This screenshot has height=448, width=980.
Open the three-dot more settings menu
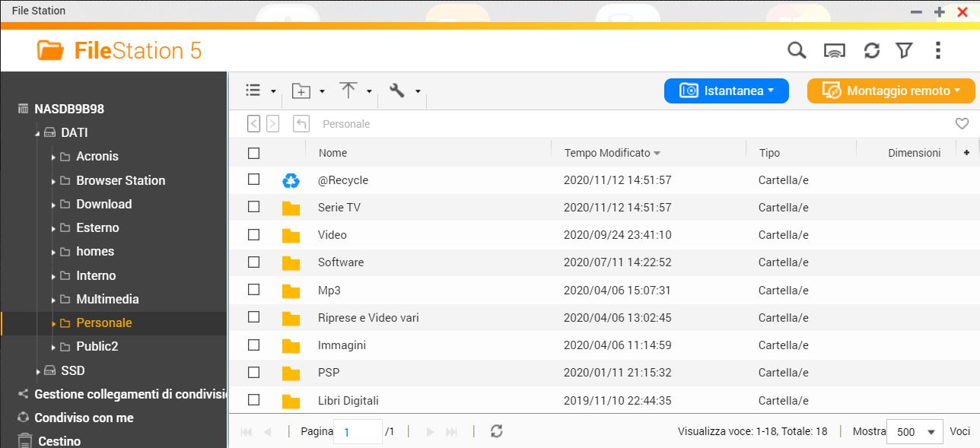937,51
